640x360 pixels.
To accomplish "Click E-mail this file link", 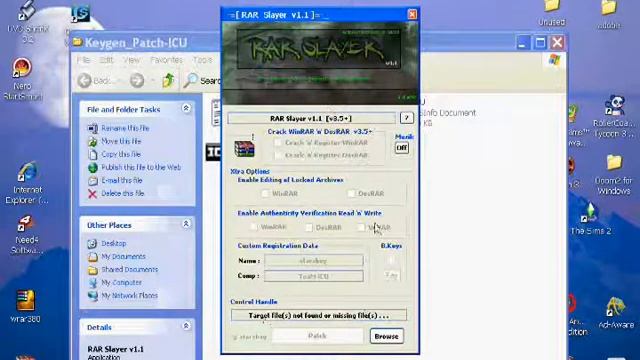I will (x=122, y=180).
